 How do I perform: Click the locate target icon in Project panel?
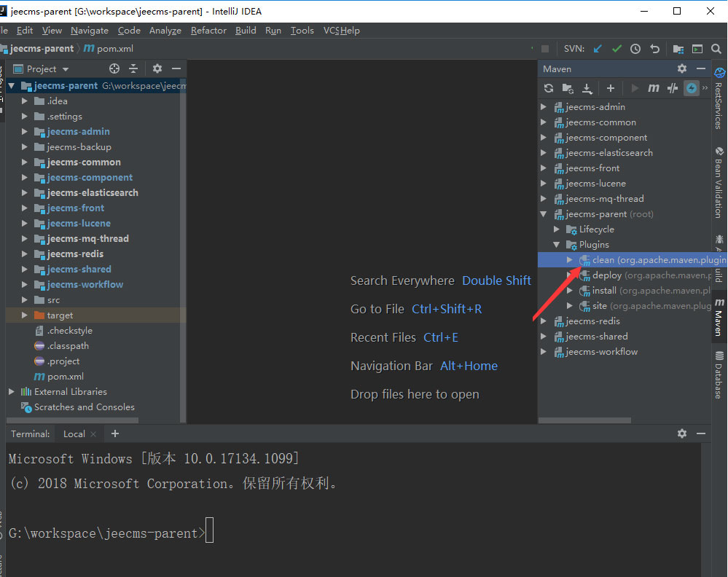pyautogui.click(x=114, y=68)
